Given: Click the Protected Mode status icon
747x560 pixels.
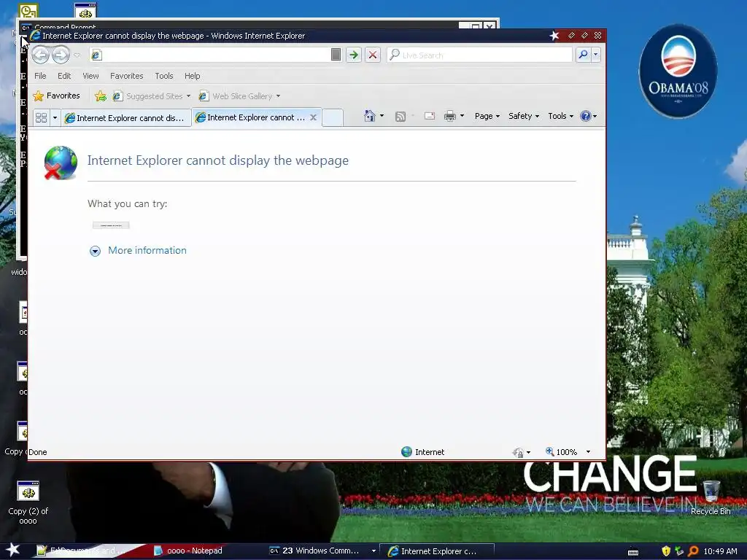Looking at the screenshot, I should (518, 452).
